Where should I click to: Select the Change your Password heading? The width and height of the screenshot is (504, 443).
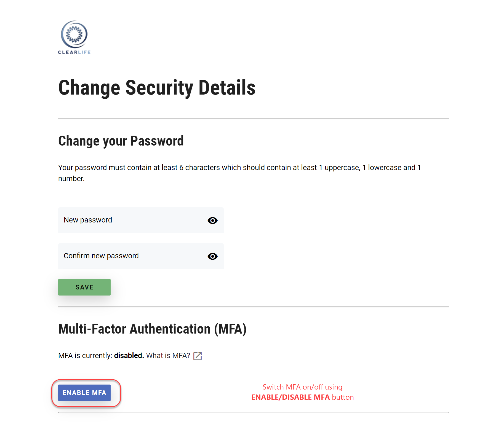pos(121,141)
